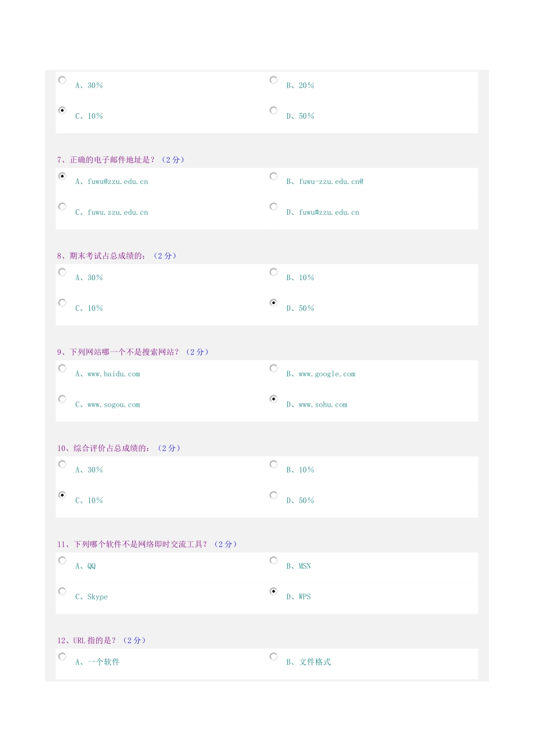Choose B www.google.com radio option
534x756 pixels.
(274, 368)
